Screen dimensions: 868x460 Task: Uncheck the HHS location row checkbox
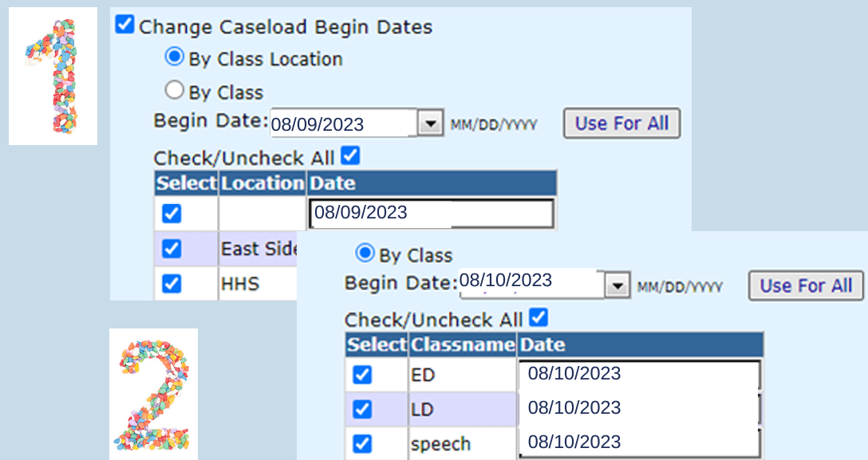172,283
